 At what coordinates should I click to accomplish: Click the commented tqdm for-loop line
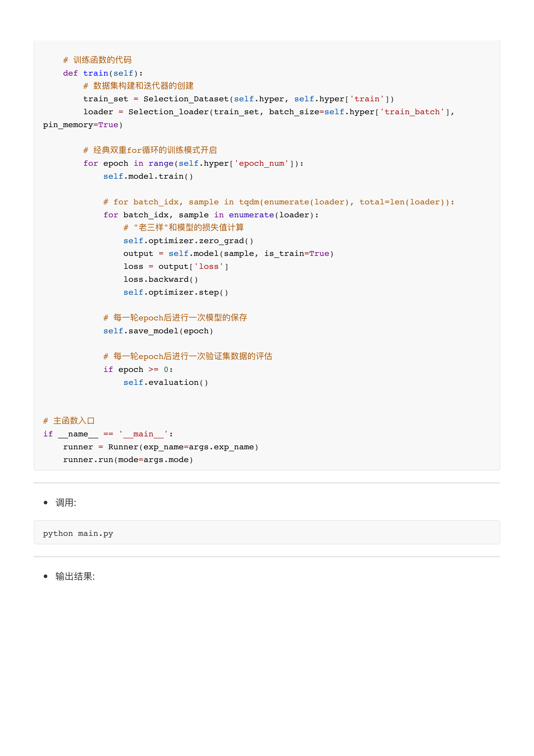pos(279,202)
